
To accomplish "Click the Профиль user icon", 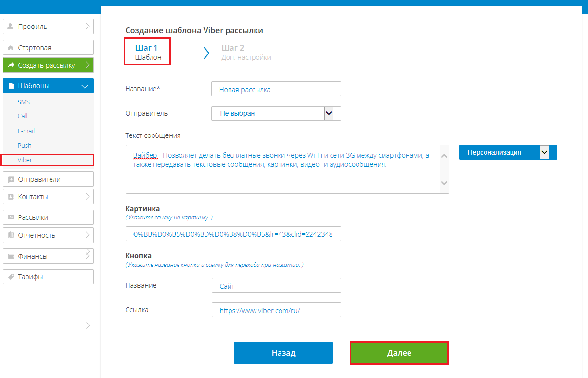I will (10, 27).
